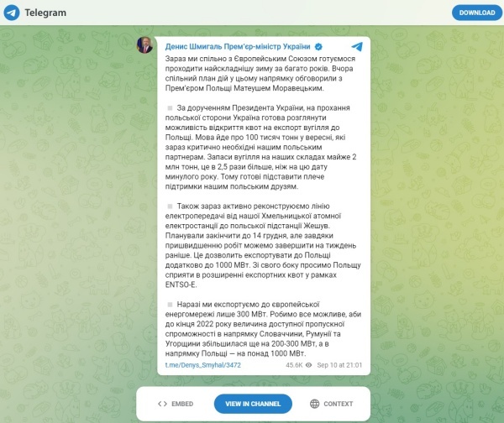
Task: Click the 45.6K view count
Action: click(x=294, y=365)
